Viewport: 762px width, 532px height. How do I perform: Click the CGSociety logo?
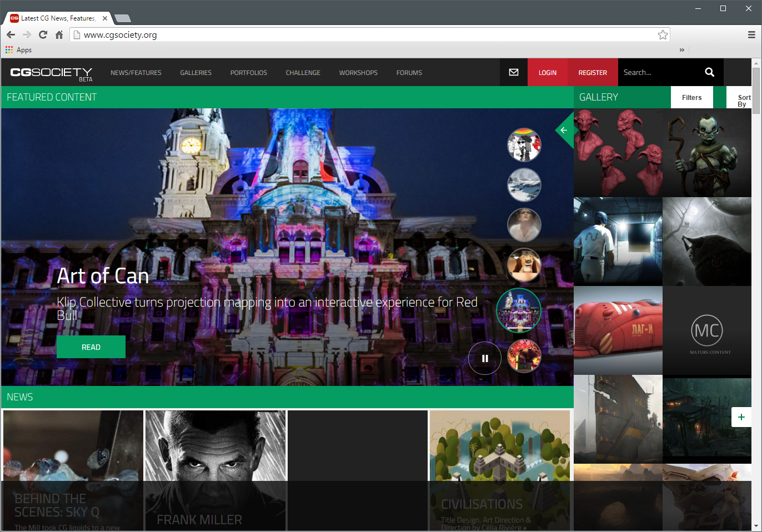[x=51, y=73]
